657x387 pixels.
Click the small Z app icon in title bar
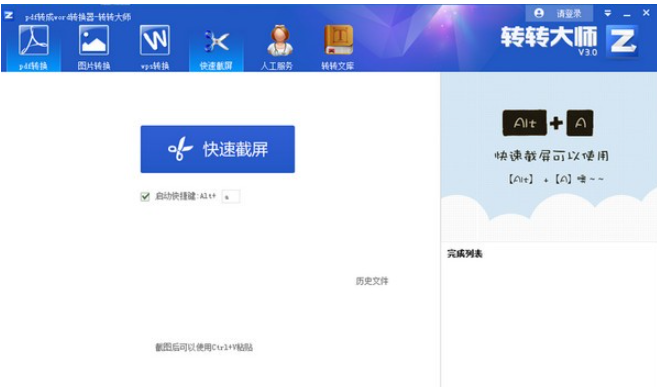click(8, 15)
